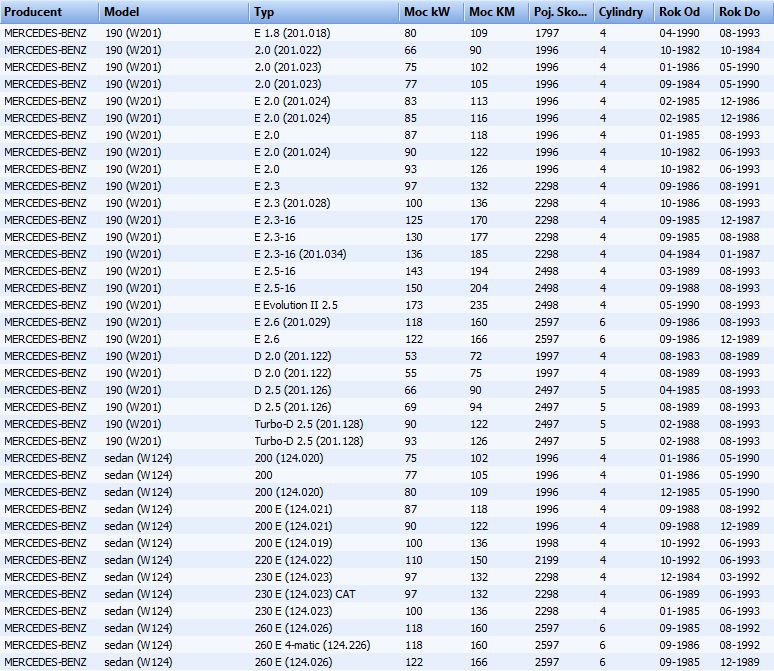Viewport: 774px width, 671px height.
Task: Sort by the Moc kW column header
Action: [432, 12]
